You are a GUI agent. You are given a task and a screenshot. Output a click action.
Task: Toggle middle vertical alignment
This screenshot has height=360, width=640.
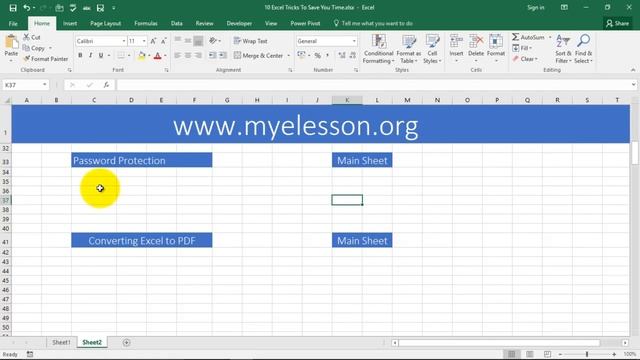188,41
